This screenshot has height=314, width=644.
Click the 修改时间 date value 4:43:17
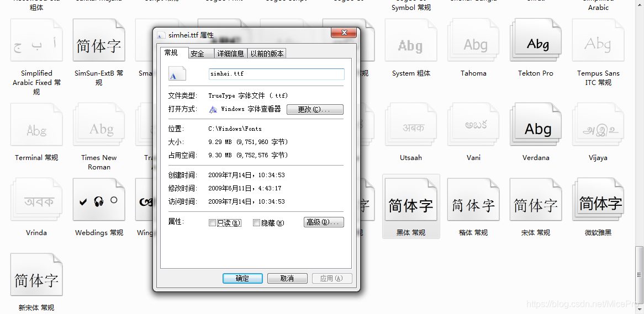click(x=245, y=188)
